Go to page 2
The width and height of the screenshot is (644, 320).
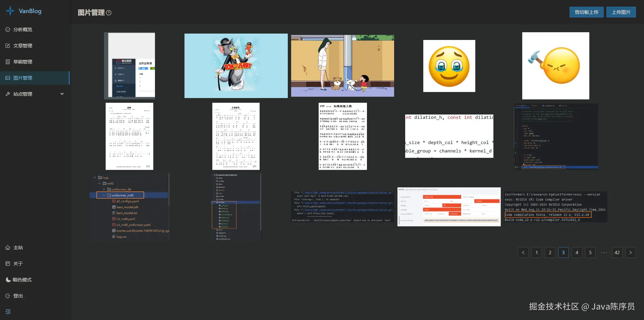point(550,253)
